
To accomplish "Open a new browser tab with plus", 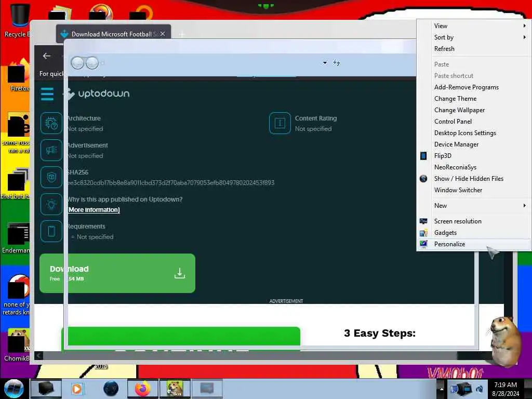I will (x=182, y=34).
